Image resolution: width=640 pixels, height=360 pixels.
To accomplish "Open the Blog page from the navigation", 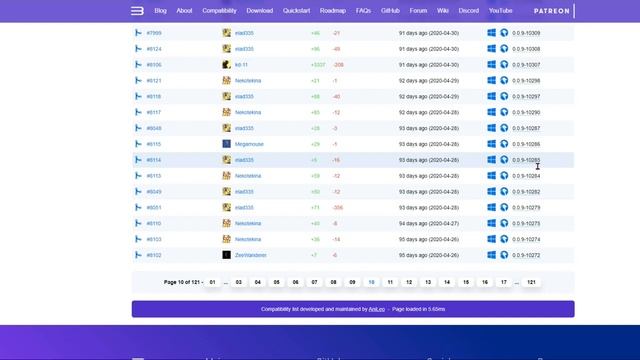I will (160, 11).
